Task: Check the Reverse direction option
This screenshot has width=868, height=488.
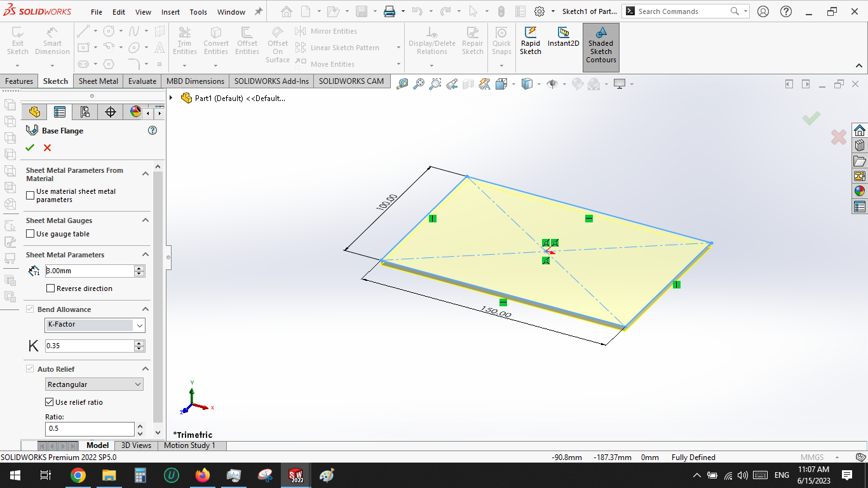Action: (50, 288)
